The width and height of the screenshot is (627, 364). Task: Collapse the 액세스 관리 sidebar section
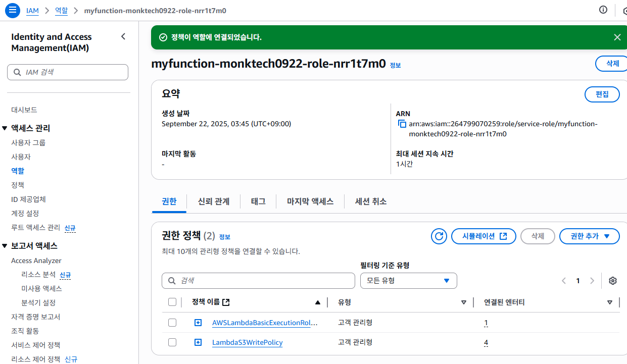5,128
